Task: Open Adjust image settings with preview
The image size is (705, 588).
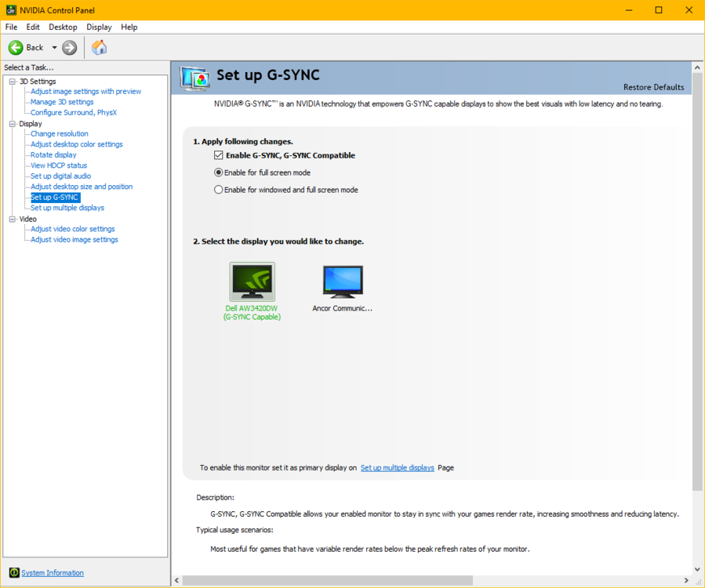Action: pyautogui.click(x=86, y=91)
